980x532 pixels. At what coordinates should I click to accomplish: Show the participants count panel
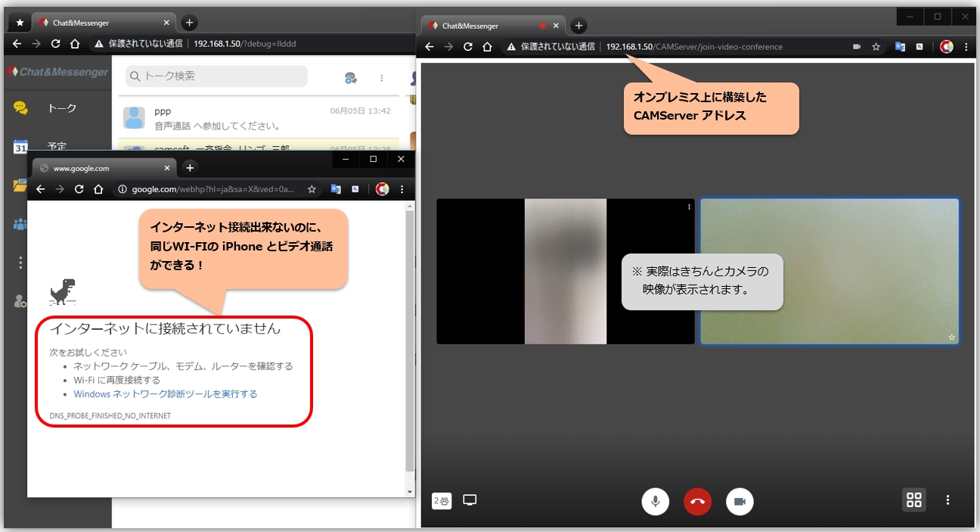442,500
